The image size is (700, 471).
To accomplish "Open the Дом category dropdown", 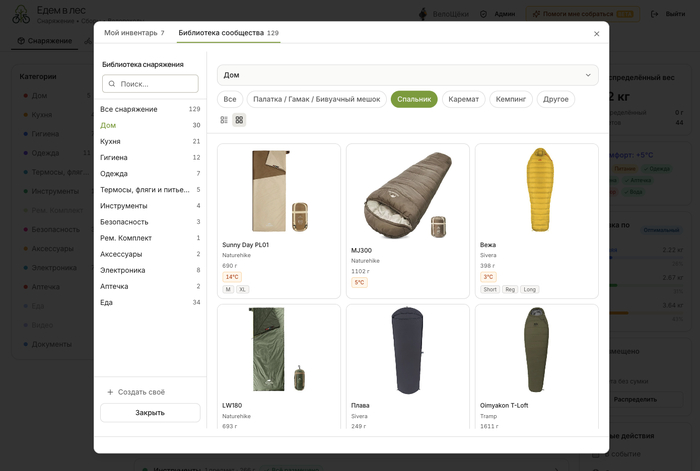I will 408,75.
